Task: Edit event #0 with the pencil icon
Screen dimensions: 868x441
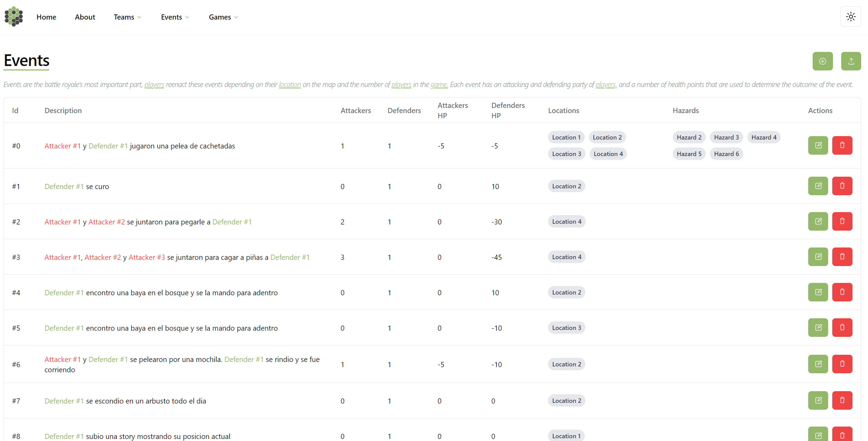Action: [x=818, y=145]
